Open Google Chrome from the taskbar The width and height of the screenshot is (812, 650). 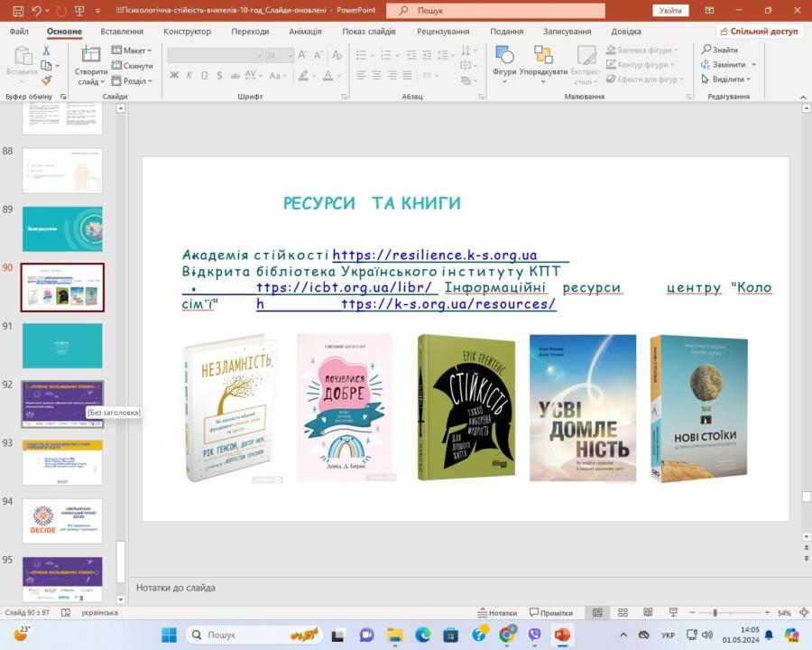pyautogui.click(x=507, y=635)
